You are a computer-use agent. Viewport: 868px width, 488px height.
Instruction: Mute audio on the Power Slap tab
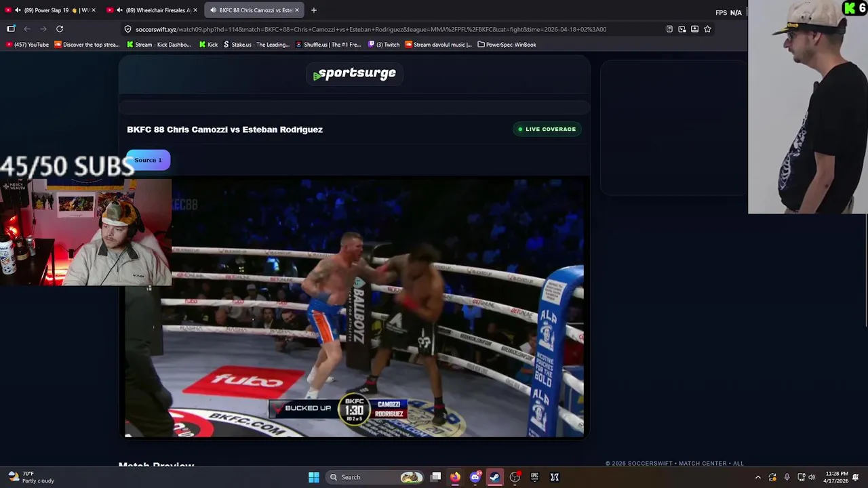[17, 10]
